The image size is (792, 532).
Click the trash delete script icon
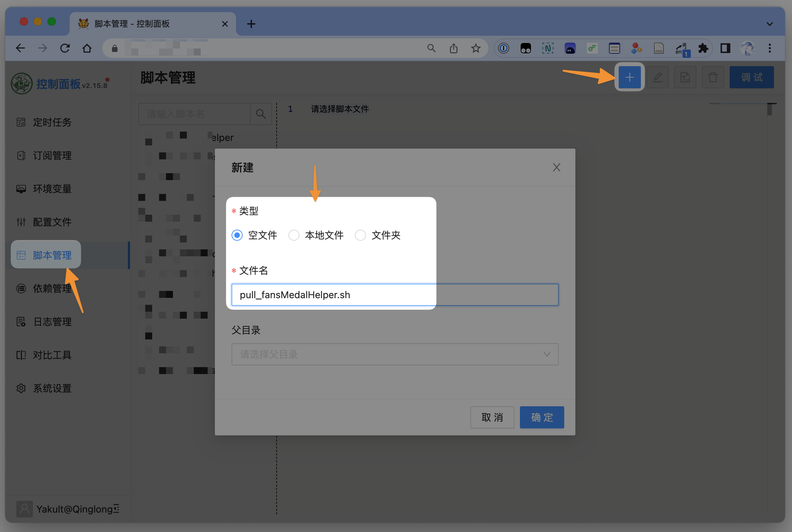click(713, 77)
